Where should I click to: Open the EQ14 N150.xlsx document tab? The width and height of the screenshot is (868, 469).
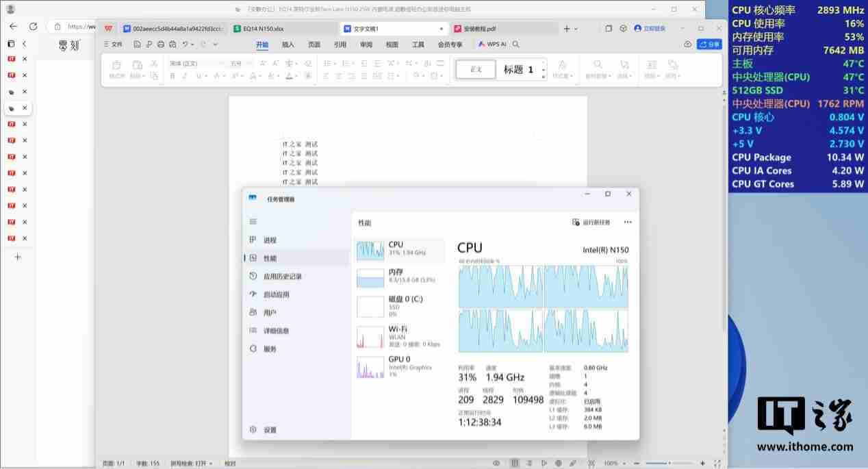click(258, 29)
